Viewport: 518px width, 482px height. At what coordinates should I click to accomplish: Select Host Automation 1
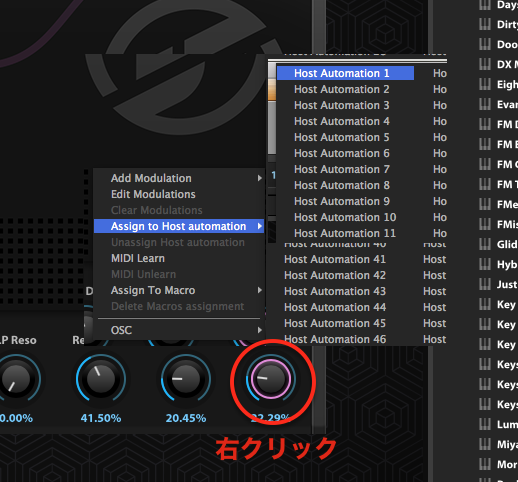[x=345, y=73]
